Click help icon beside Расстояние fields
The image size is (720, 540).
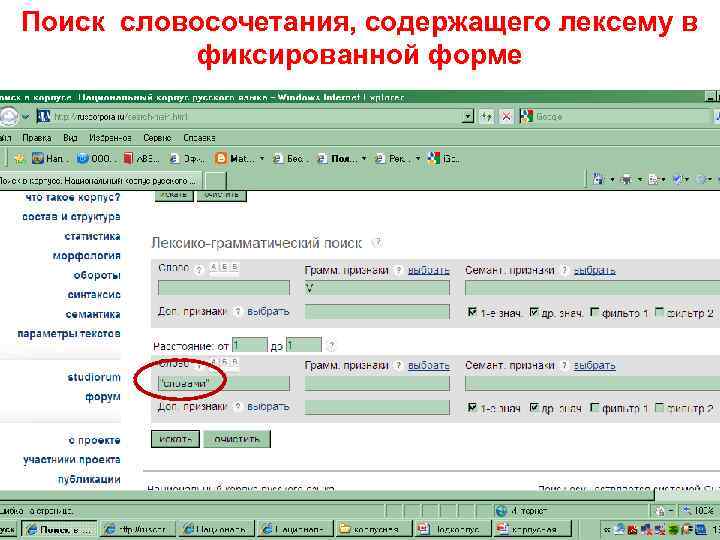click(331, 345)
